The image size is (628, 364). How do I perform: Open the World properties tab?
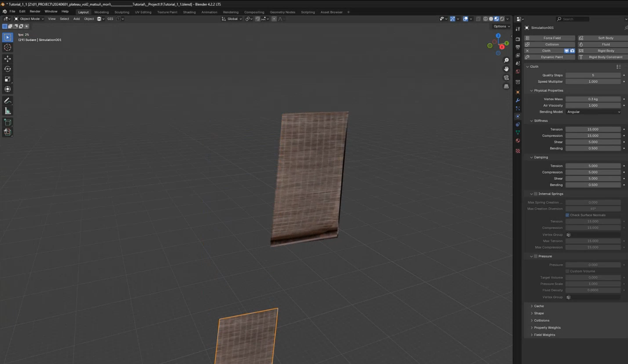(518, 71)
